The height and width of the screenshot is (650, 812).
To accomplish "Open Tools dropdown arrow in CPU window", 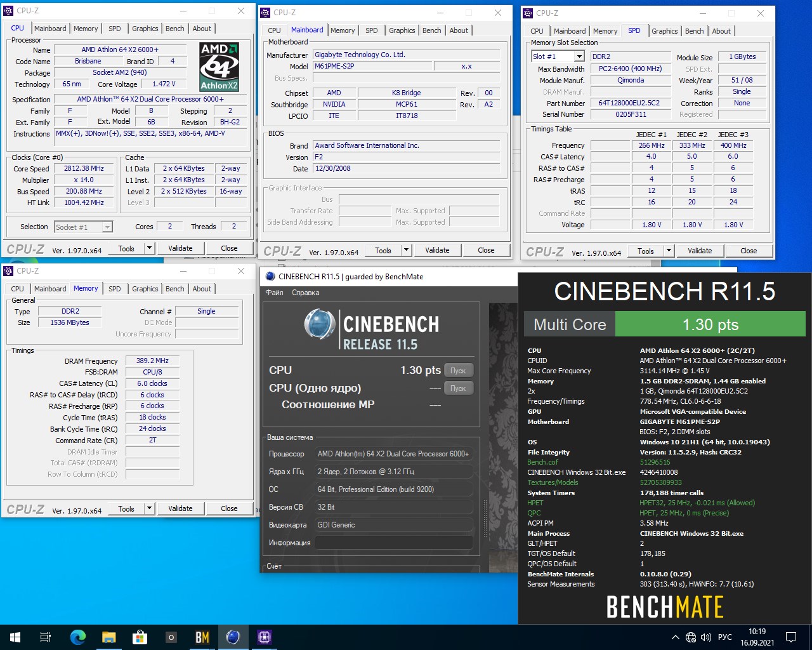I will click(149, 248).
